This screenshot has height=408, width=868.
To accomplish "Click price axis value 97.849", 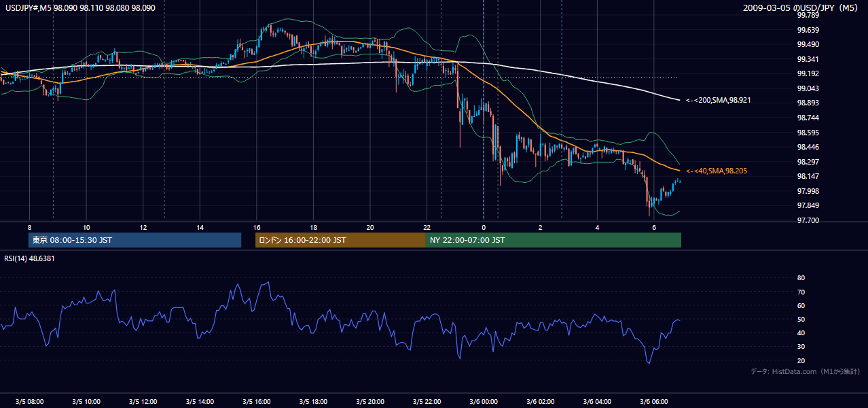I will coord(808,205).
